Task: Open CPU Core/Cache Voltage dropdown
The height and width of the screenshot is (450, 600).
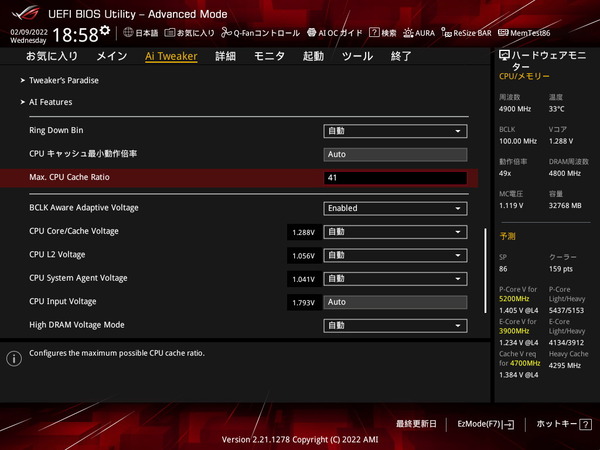Action: tap(395, 232)
